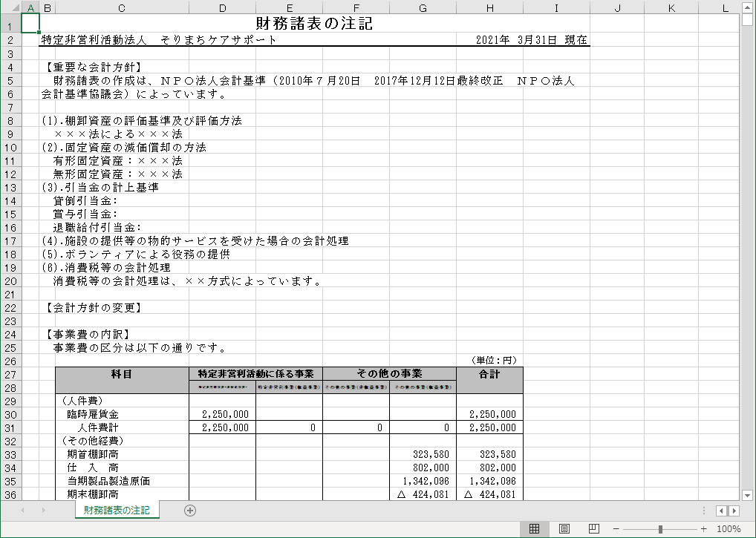Select the title cell 財務諸表の注記
Image resolution: width=756 pixels, height=538 pixels.
[x=313, y=24]
